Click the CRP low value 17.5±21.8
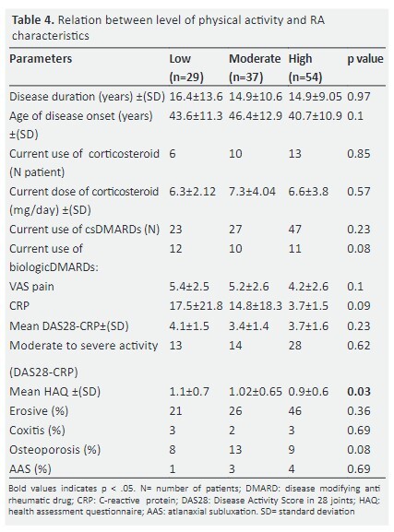Viewport: 394px width, 532px height. [x=196, y=306]
